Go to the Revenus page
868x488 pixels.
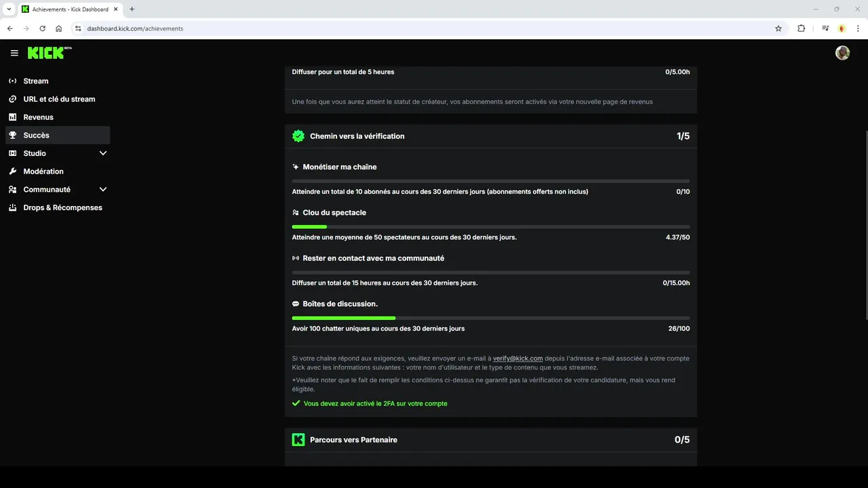point(58,117)
